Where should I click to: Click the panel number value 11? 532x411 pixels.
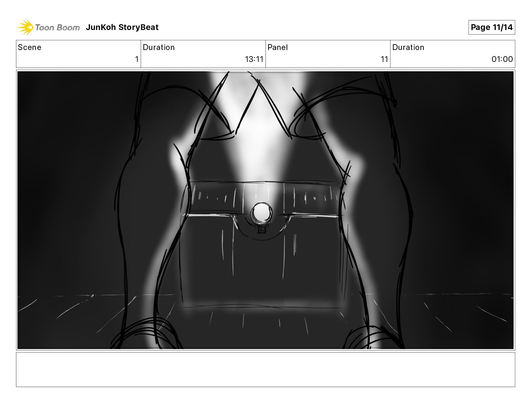point(384,59)
